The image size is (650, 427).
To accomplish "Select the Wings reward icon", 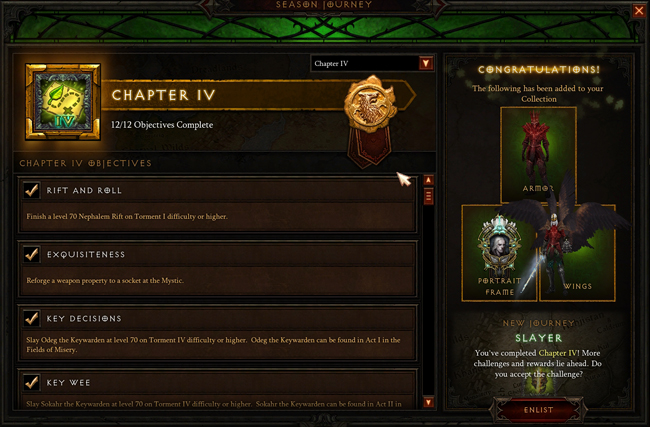I will [x=577, y=252].
